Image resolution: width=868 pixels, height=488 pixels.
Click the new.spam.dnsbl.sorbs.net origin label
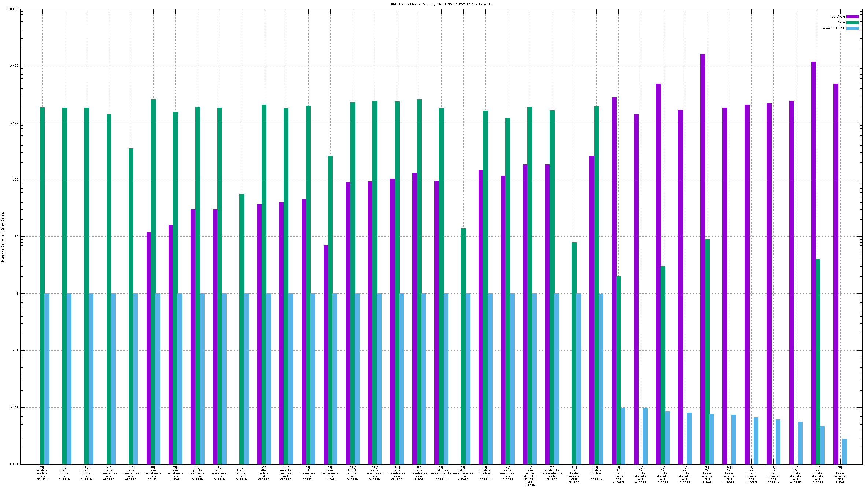[x=529, y=476]
